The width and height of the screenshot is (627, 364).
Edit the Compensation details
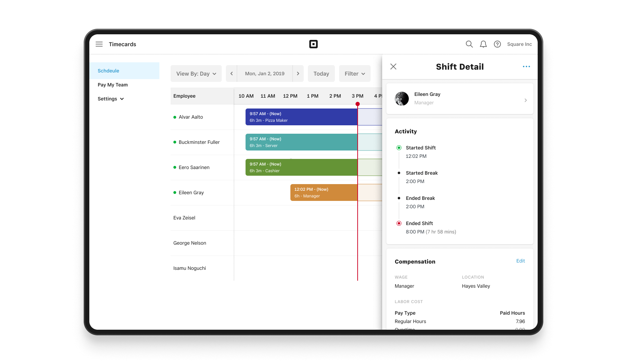521,261
